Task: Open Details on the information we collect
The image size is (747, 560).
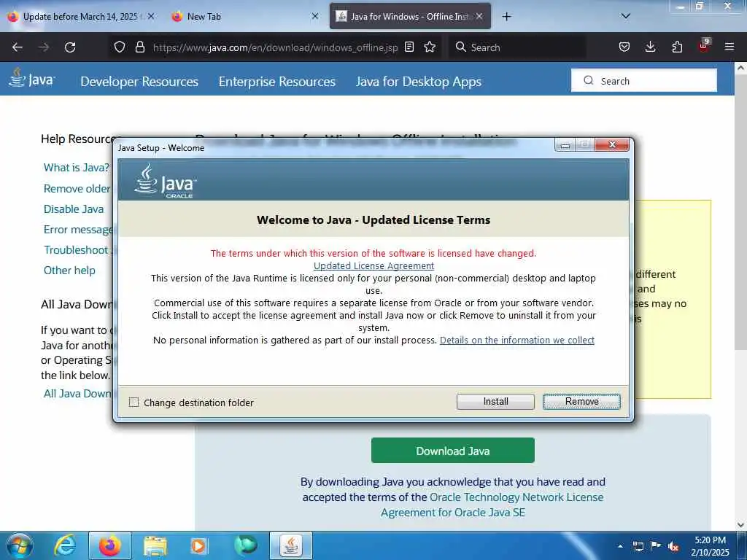Action: pos(517,340)
